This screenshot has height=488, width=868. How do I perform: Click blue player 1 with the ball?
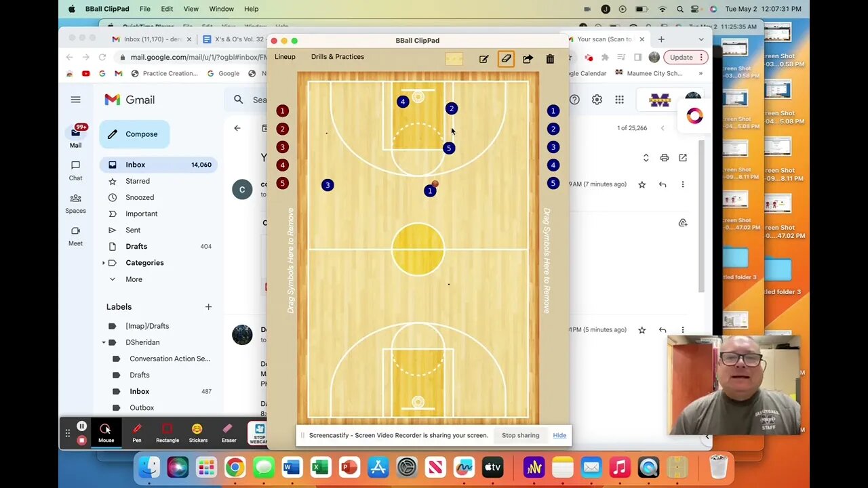pos(430,191)
